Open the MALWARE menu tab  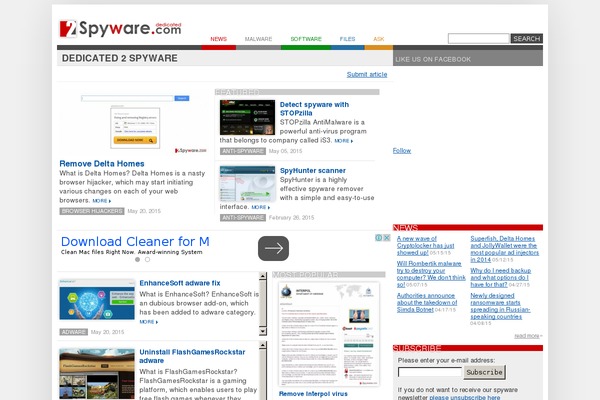pyautogui.click(x=258, y=39)
